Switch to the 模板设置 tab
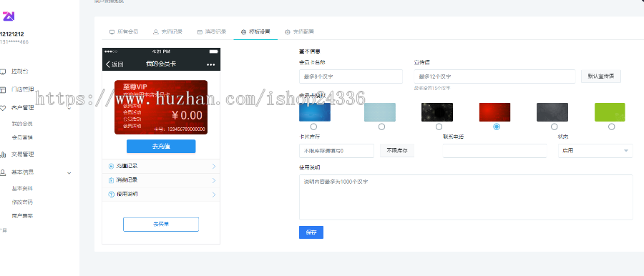The width and height of the screenshot is (644, 276). point(255,31)
